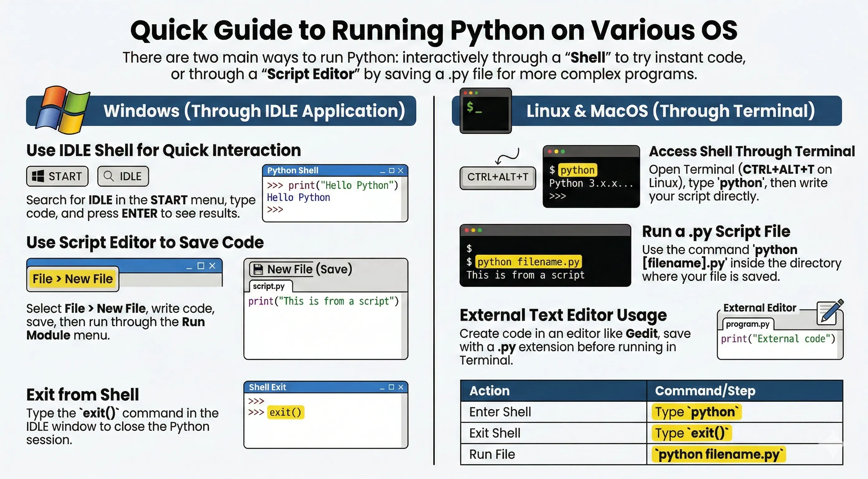
Task: Click the highlighted python command in the terminal
Action: pos(577,170)
